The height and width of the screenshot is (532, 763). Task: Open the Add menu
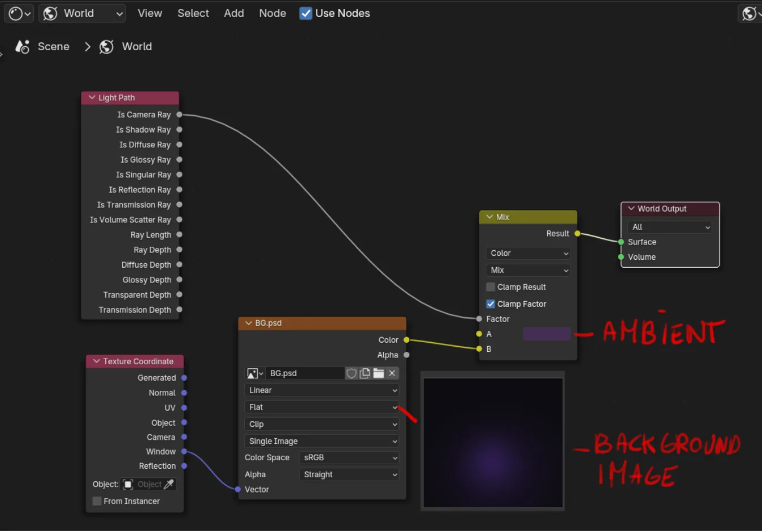(x=234, y=14)
